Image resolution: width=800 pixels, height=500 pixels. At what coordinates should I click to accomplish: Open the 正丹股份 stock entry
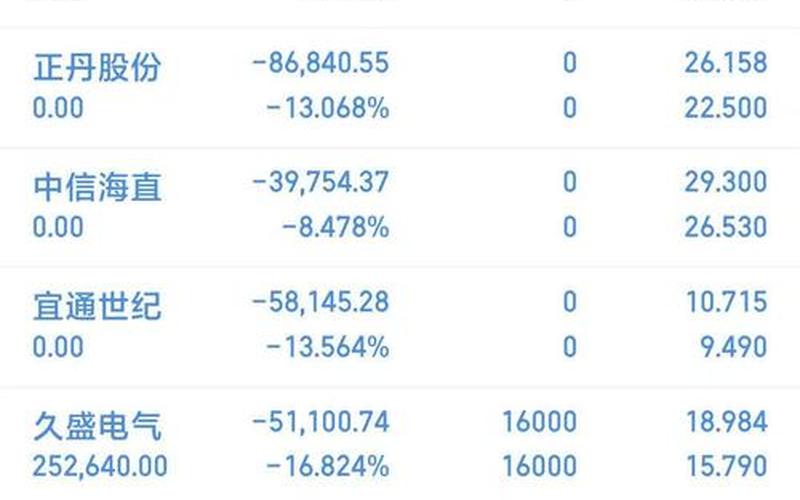pyautogui.click(x=96, y=66)
